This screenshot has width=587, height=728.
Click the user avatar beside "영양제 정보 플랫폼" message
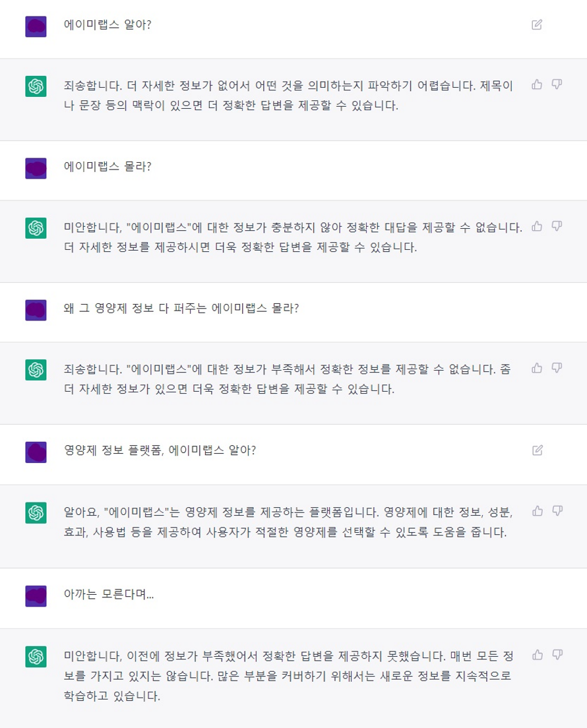[x=36, y=452]
